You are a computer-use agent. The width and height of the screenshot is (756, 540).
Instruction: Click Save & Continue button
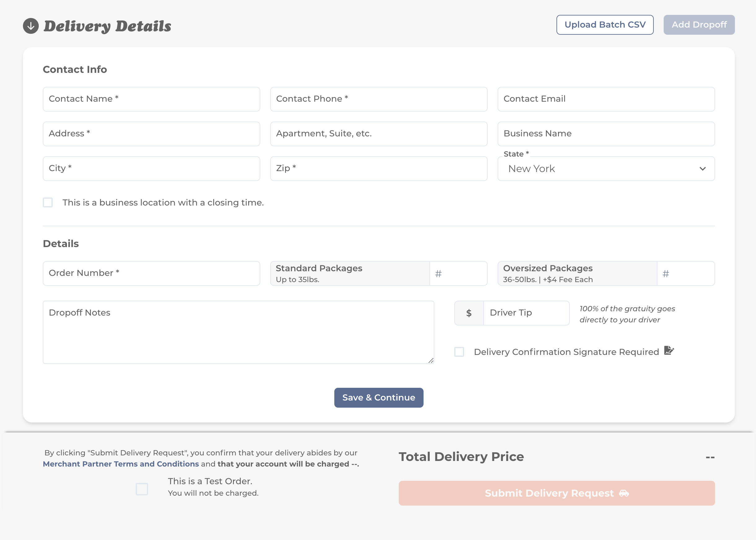pos(379,398)
